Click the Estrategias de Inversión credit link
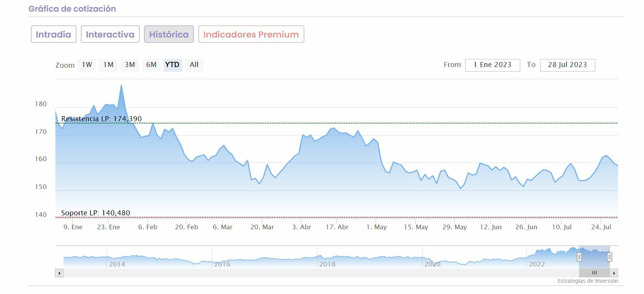The image size is (644, 294). (587, 281)
